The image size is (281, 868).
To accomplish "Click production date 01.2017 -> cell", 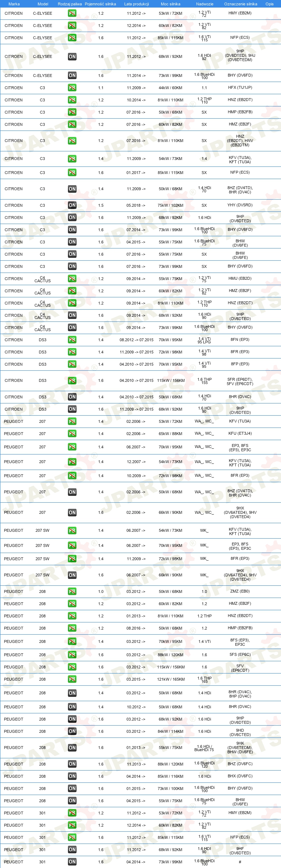I will pyautogui.click(x=136, y=173).
